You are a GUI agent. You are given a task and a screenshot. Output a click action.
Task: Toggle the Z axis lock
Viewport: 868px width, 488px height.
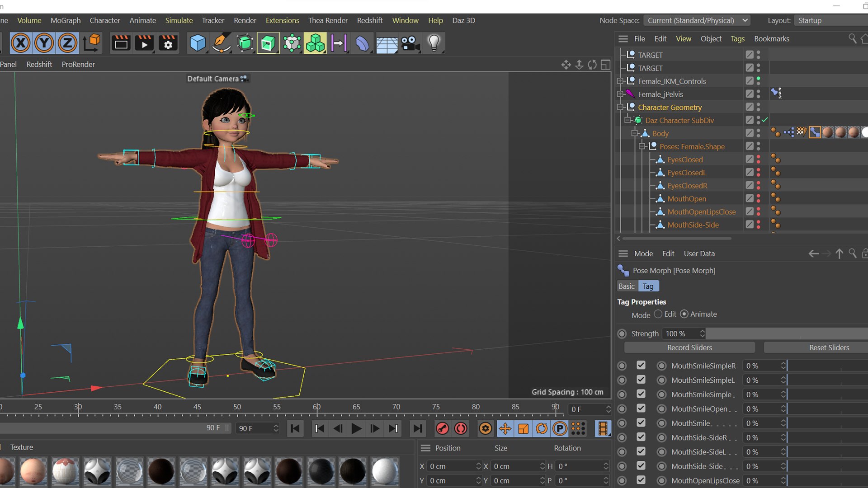[x=67, y=43]
